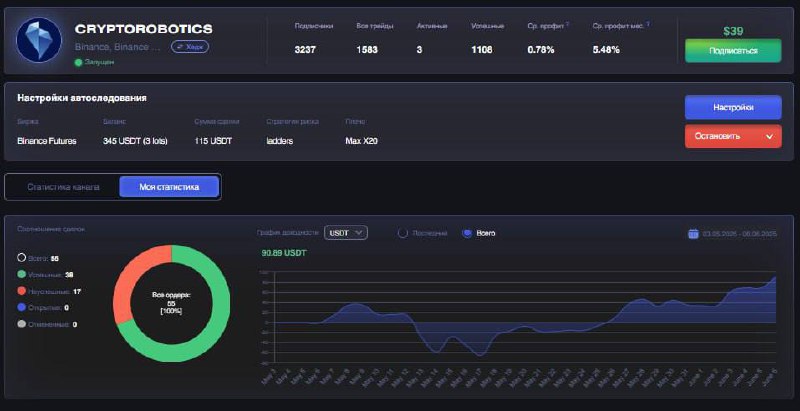Expand the chevron on the red Остановить button
Viewport: 800px width, 411px height.
[x=769, y=137]
